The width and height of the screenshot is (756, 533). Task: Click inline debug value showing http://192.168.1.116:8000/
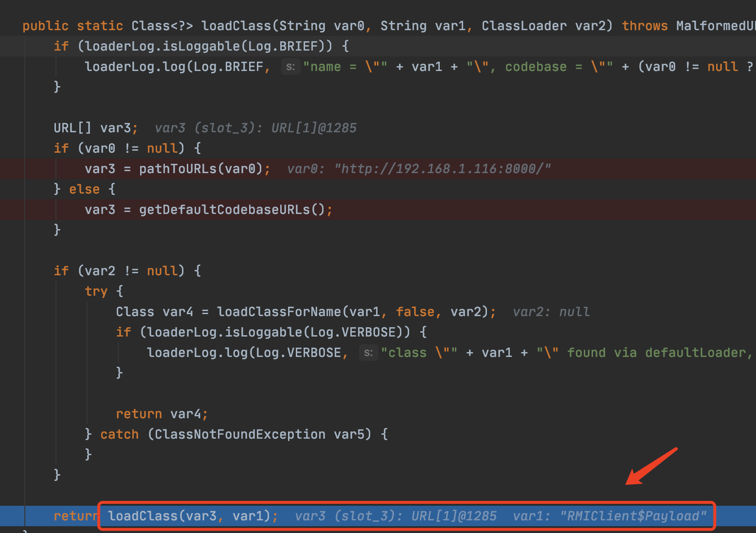(442, 169)
